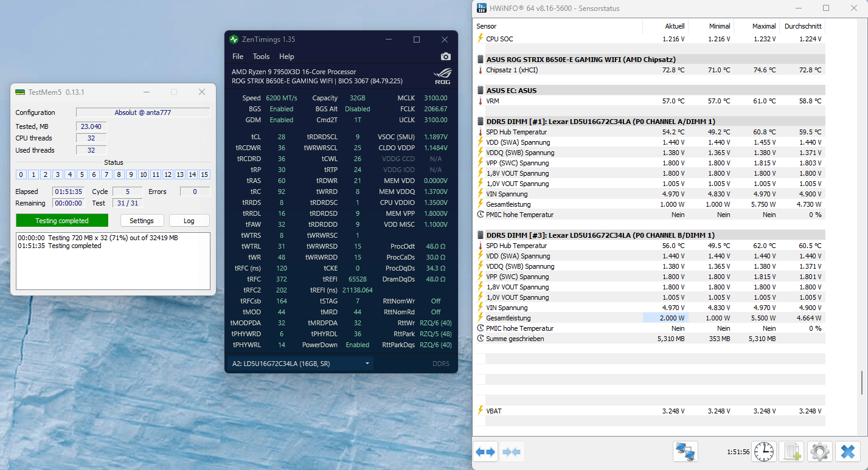Screen dimensions: 868x470
Task: Open the ZenTimings File menu
Action: pos(238,57)
